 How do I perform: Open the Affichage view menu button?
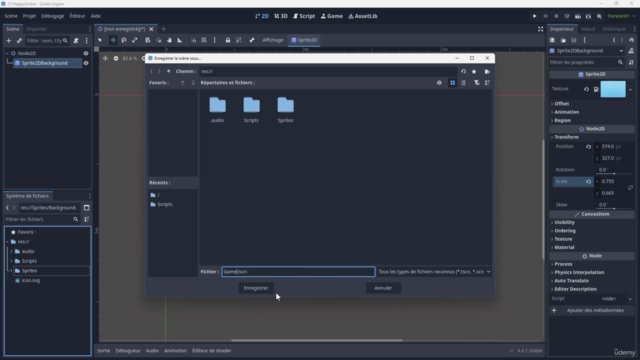point(273,40)
